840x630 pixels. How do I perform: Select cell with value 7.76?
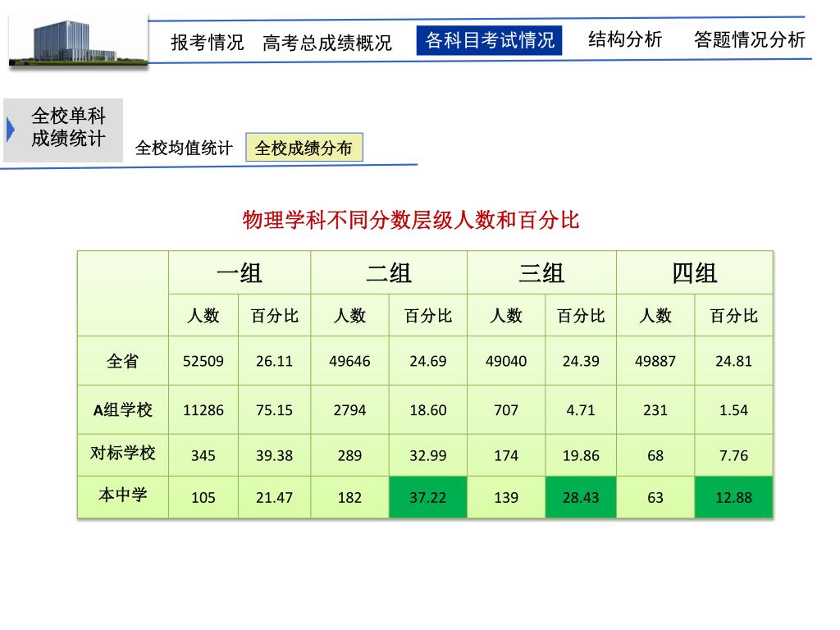734,455
